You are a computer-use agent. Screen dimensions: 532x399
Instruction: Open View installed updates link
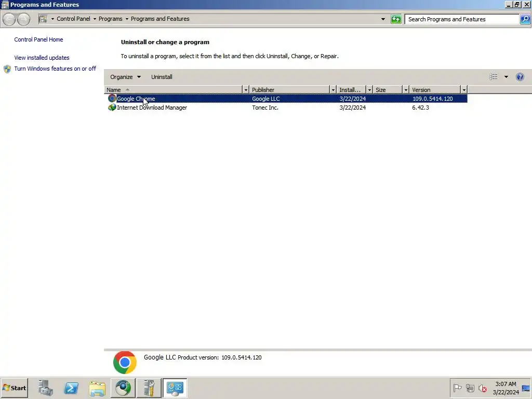[x=42, y=58]
